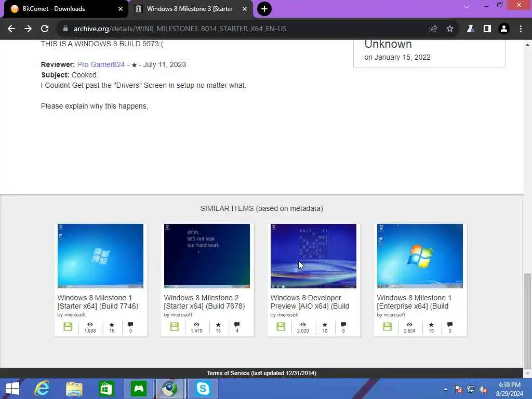The height and width of the screenshot is (399, 532).
Task: Launch Internet Explorer from the taskbar
Action: tap(42, 389)
